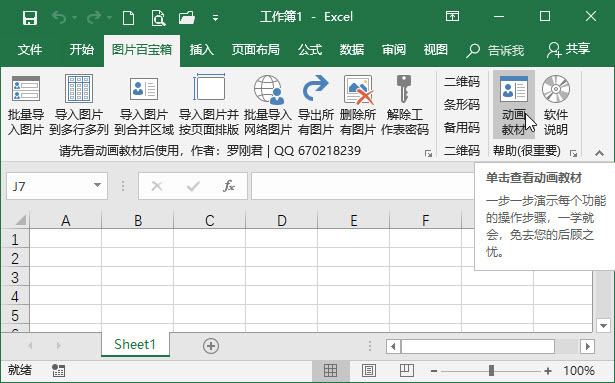The height and width of the screenshot is (383, 615).
Task: Switch to Page Break Preview view
Action: [406, 370]
